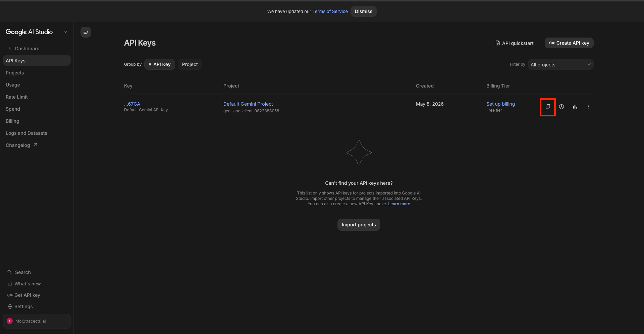Click the Billing Tier column header

[498, 86]
